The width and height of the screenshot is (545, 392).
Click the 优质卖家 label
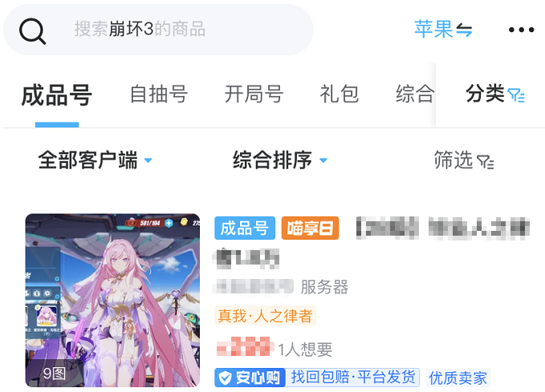tap(458, 378)
